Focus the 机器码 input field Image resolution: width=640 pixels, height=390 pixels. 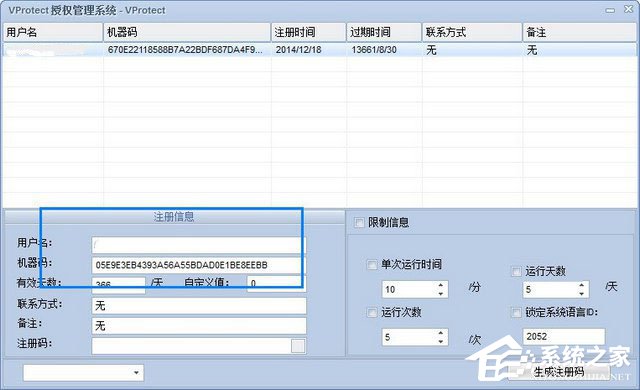point(199,265)
